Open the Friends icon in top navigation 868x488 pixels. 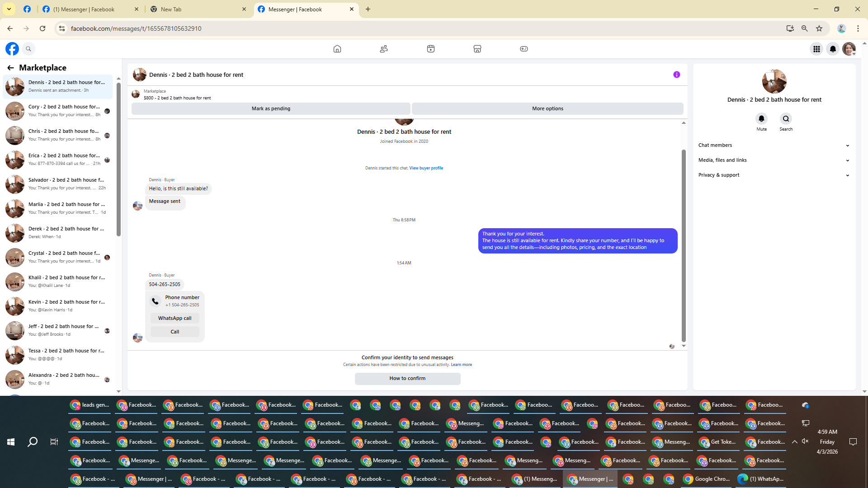384,49
